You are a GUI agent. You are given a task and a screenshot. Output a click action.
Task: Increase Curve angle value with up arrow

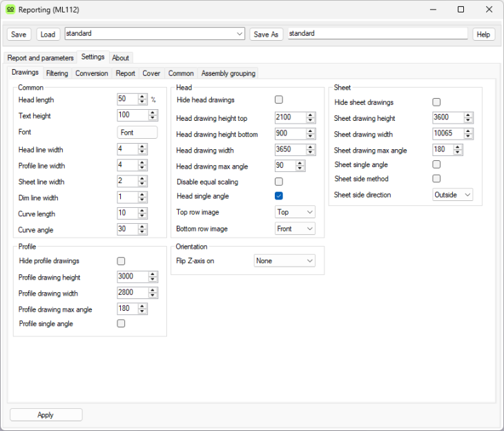tap(142, 227)
